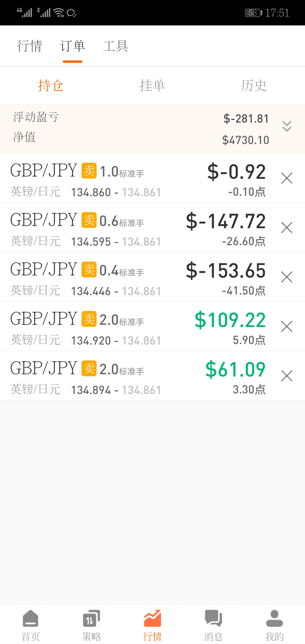Close the 1.0 lot GBP/JPY position

click(287, 178)
